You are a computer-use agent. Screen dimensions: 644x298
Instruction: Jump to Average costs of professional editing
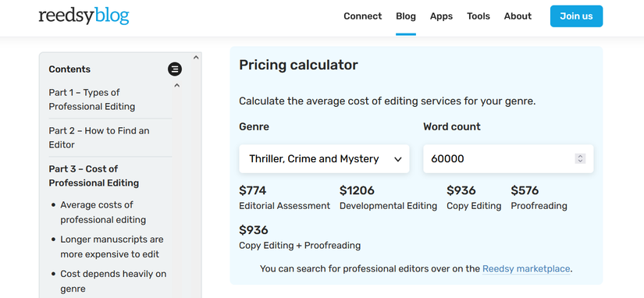pyautogui.click(x=103, y=212)
